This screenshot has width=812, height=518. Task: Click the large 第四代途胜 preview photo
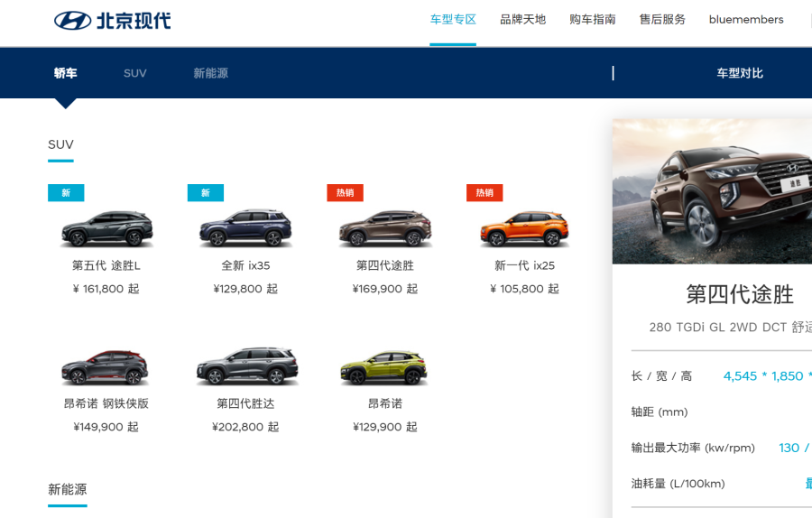point(712,191)
